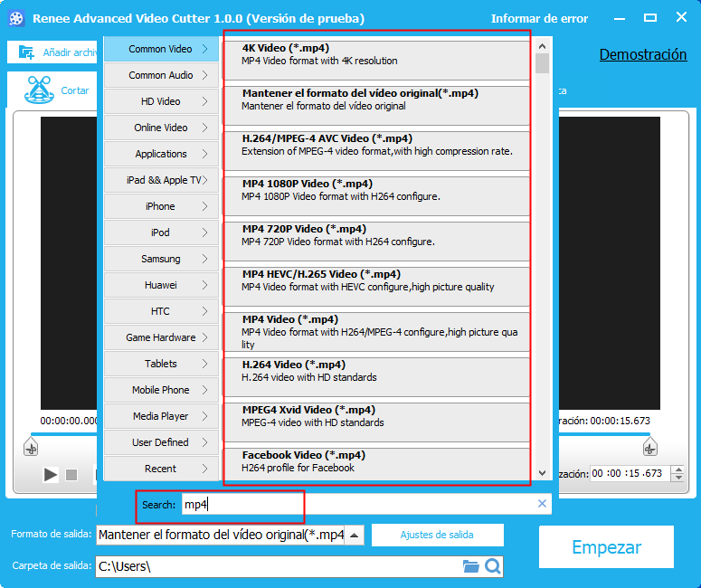701x588 pixels.
Task: Click the add file folder icon
Action: pyautogui.click(x=26, y=52)
